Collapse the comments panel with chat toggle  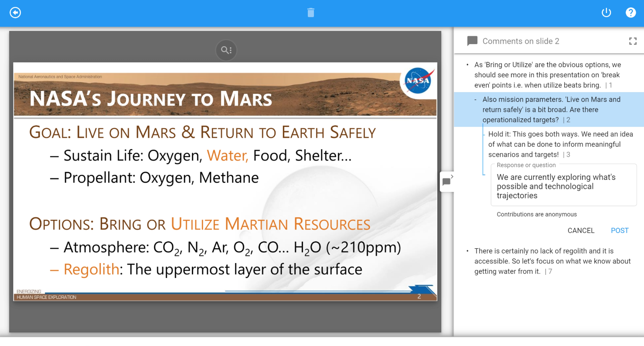(x=447, y=182)
